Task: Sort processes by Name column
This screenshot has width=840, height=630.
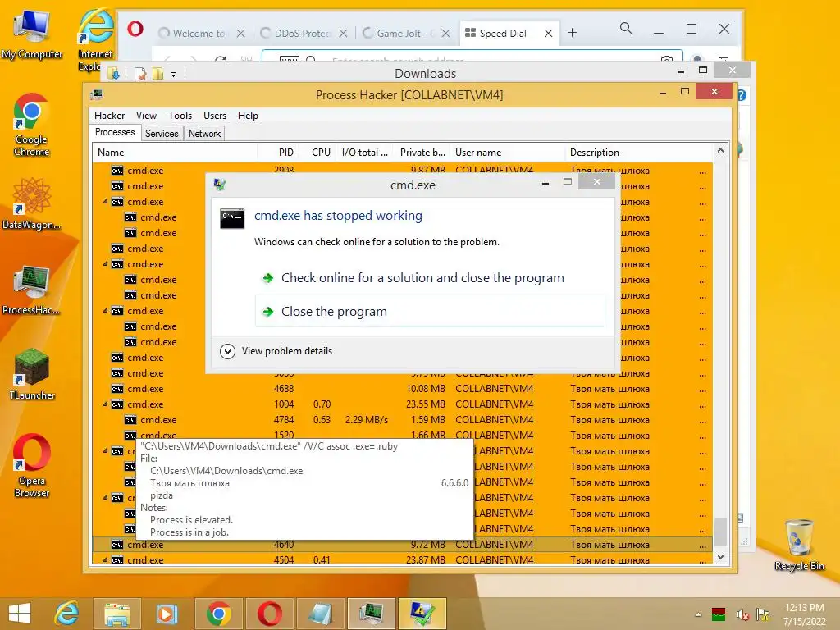Action: (x=175, y=152)
